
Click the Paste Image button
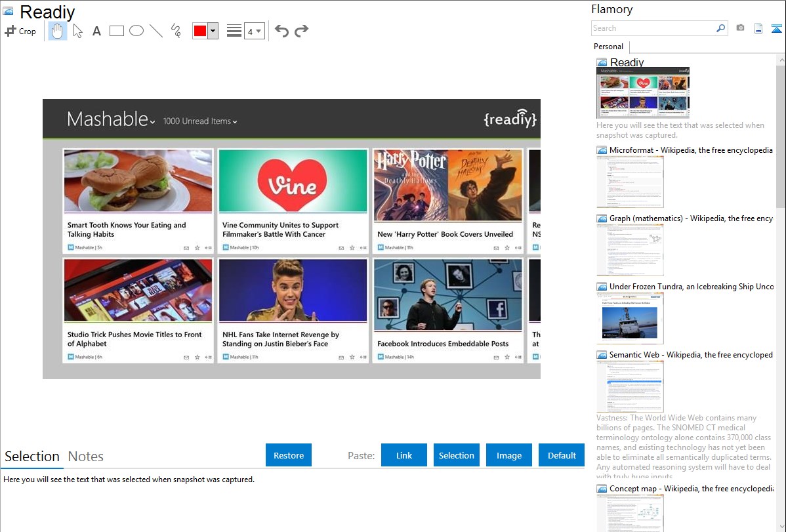point(508,455)
